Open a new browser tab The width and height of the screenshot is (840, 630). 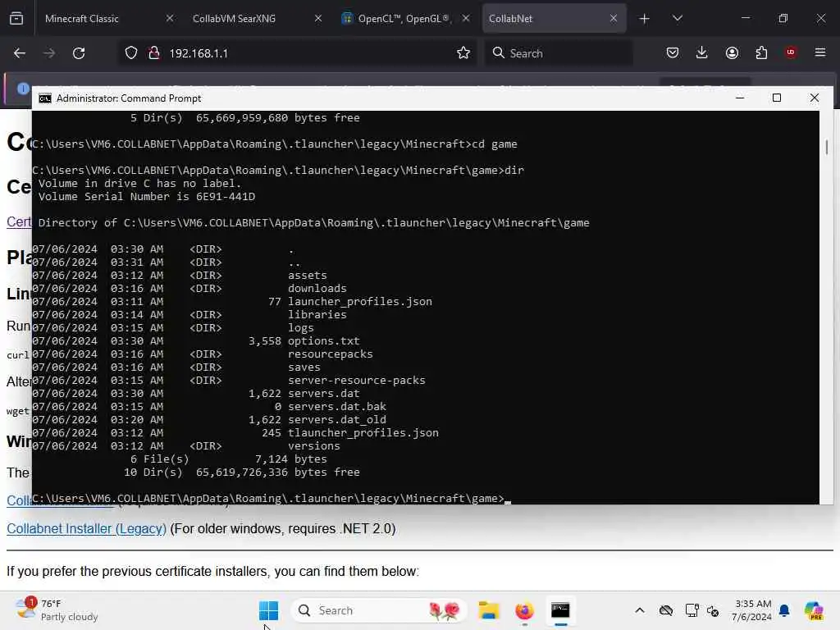(644, 19)
